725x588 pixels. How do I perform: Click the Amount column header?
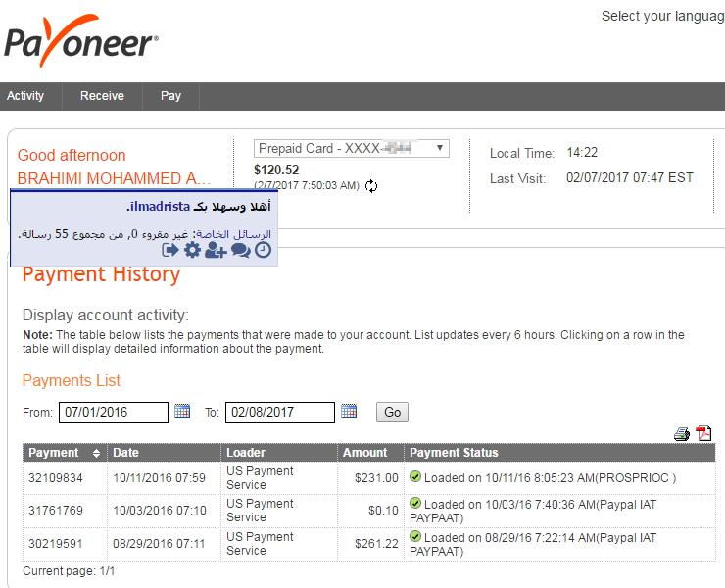coord(364,453)
